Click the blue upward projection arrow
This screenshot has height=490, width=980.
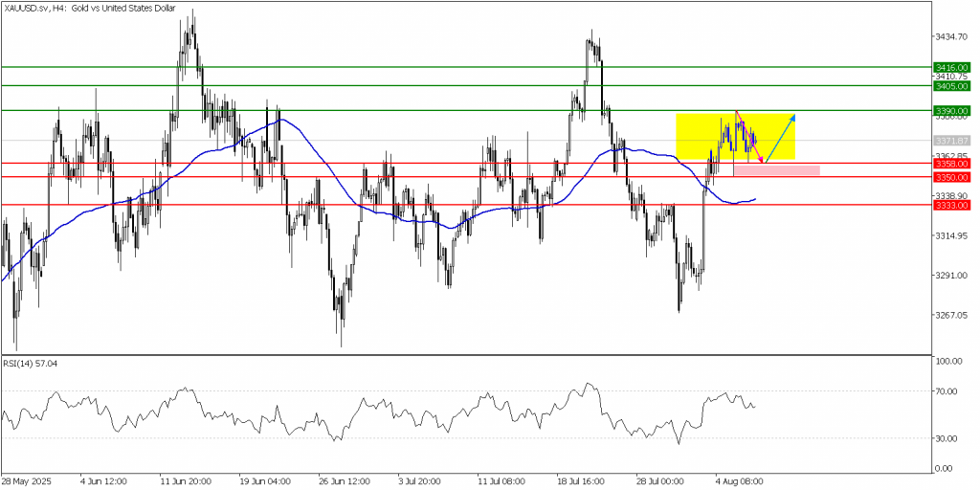click(x=779, y=139)
